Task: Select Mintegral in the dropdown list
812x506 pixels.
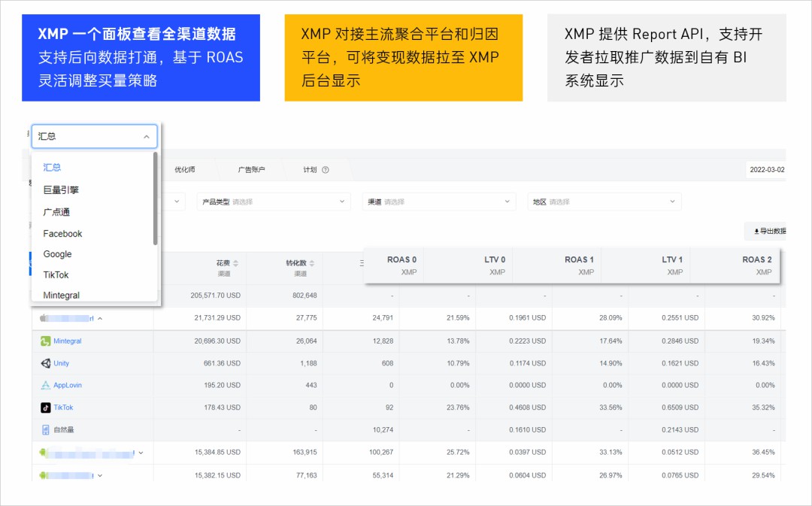Action: [61, 295]
